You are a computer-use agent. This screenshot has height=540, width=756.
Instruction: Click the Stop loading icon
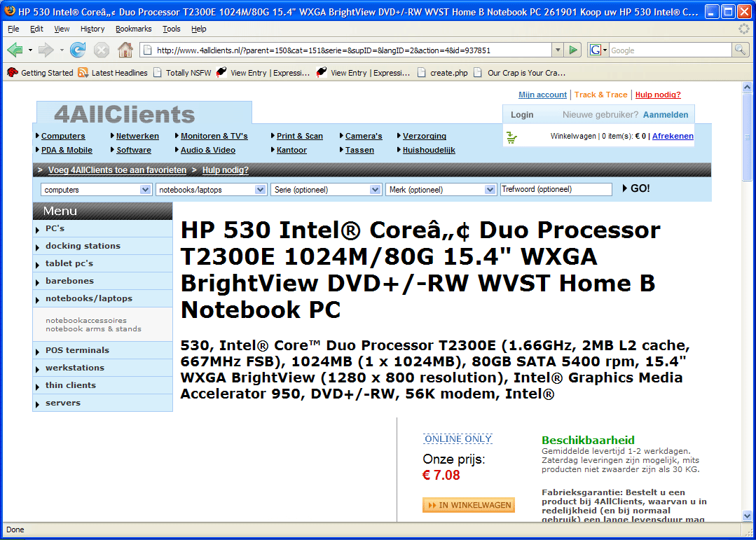(102, 50)
